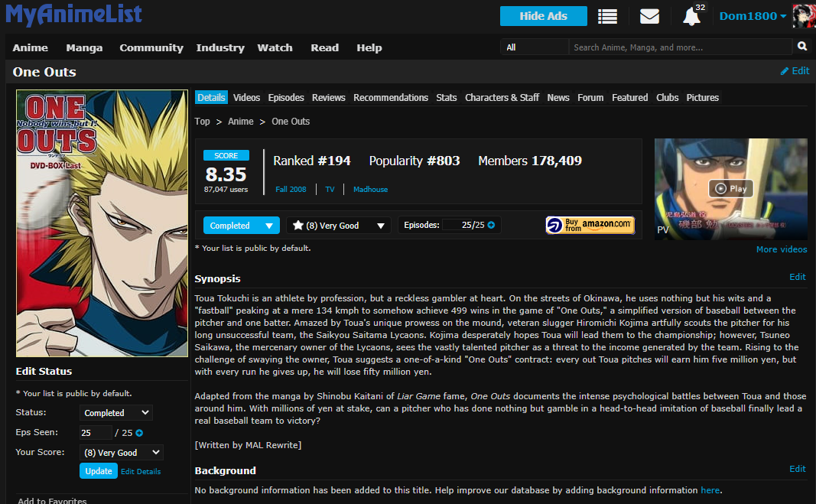Expand the All search category selector
The height and width of the screenshot is (504, 816).
(x=534, y=47)
